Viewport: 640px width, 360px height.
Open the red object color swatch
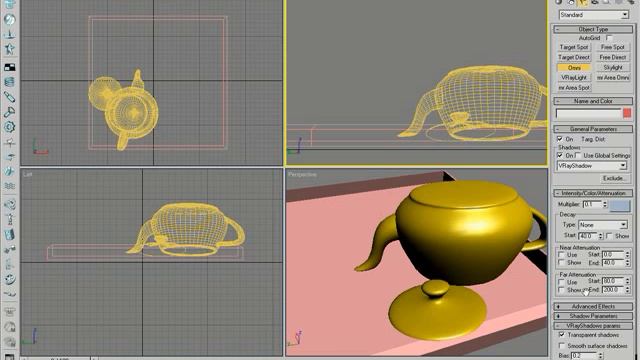627,113
